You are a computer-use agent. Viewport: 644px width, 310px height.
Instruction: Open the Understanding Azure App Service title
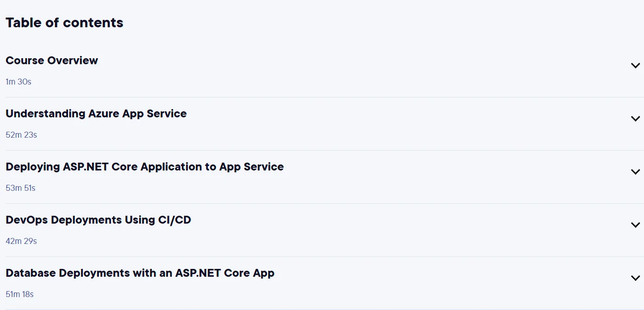96,114
